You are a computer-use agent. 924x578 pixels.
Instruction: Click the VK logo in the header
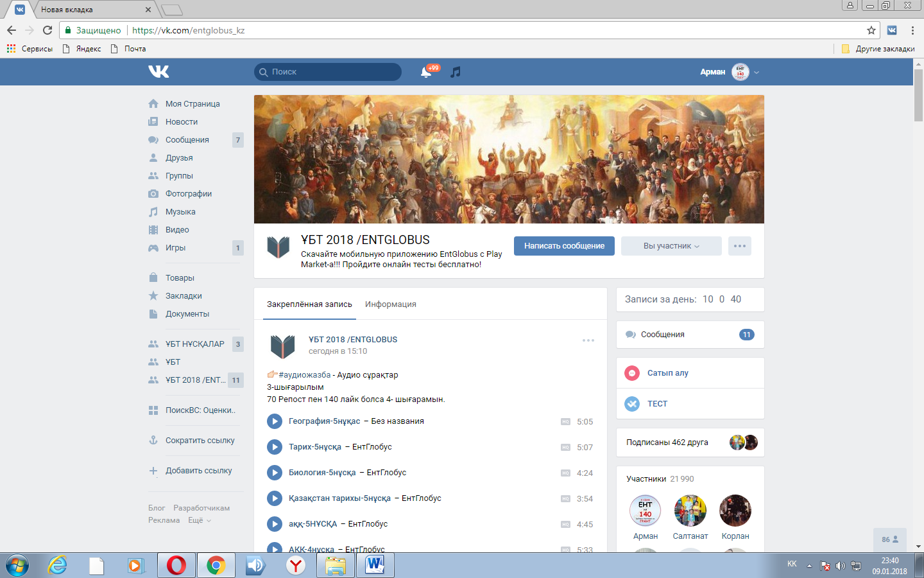(158, 71)
